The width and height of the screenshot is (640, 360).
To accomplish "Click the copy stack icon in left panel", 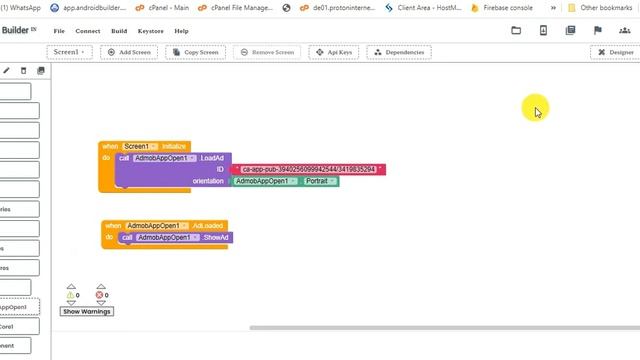I will (x=40, y=71).
